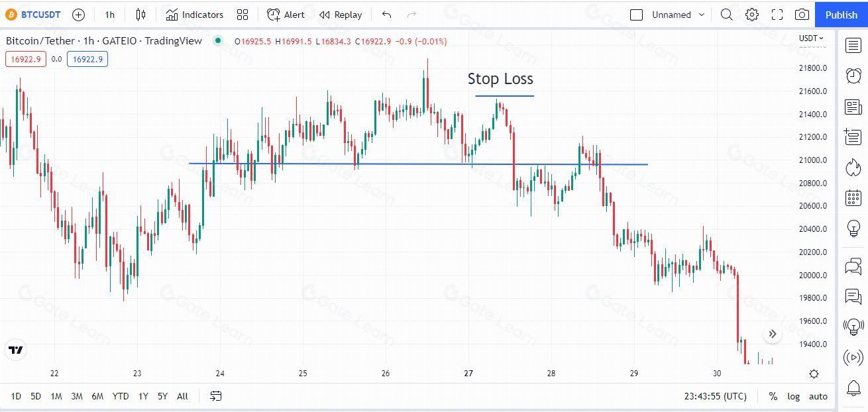Open chart settings gear
Image resolution: width=868 pixels, height=412 pixels.
752,15
